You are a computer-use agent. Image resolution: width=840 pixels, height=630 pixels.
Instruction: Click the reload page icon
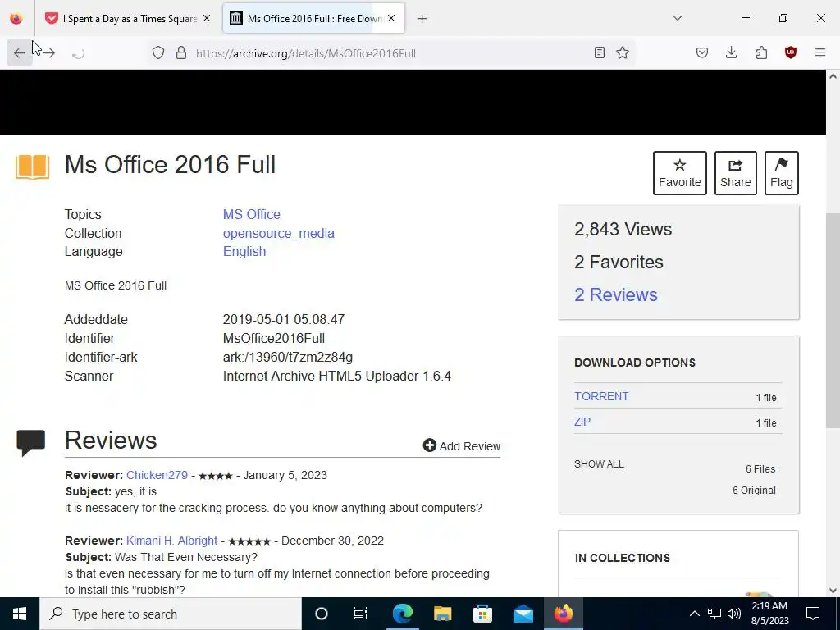[x=78, y=53]
